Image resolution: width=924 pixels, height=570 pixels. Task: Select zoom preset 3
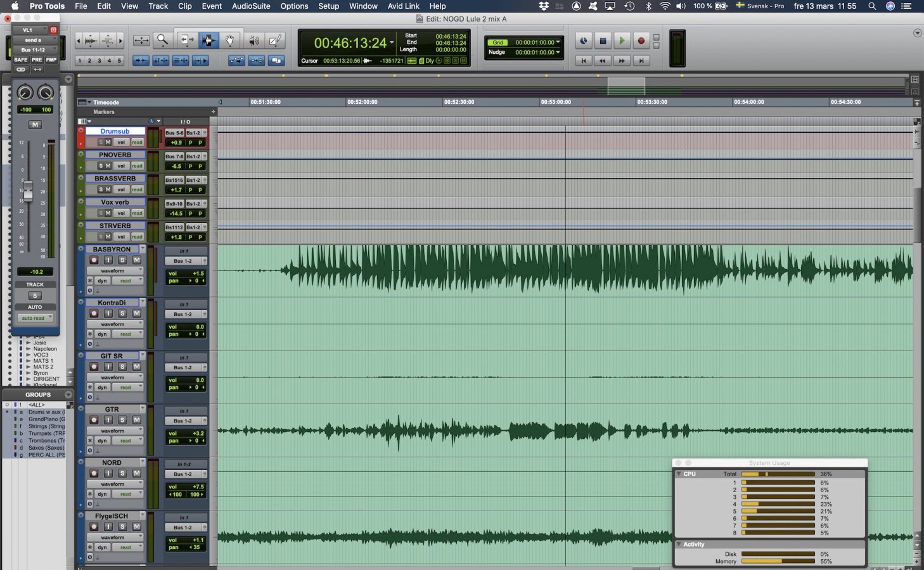tap(99, 60)
